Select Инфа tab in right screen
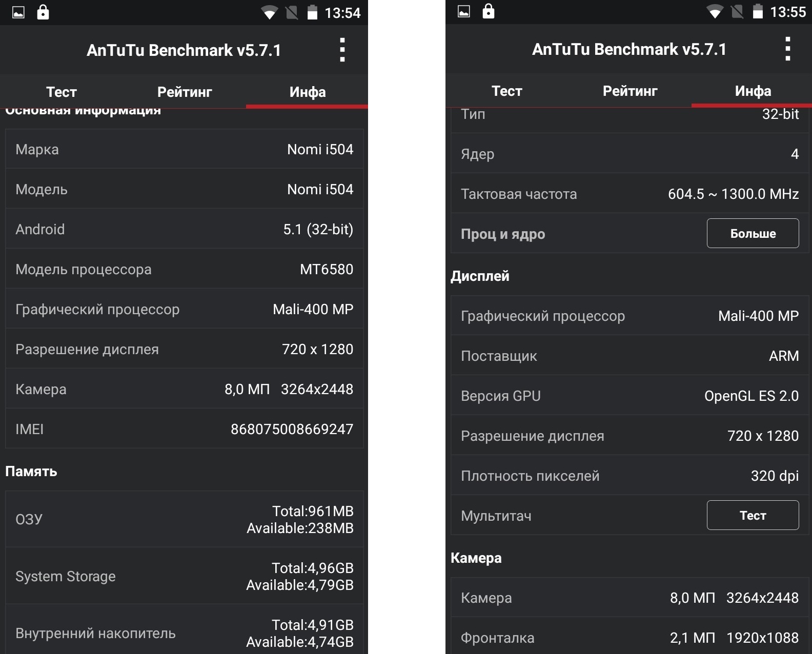812x654 pixels. point(753,91)
